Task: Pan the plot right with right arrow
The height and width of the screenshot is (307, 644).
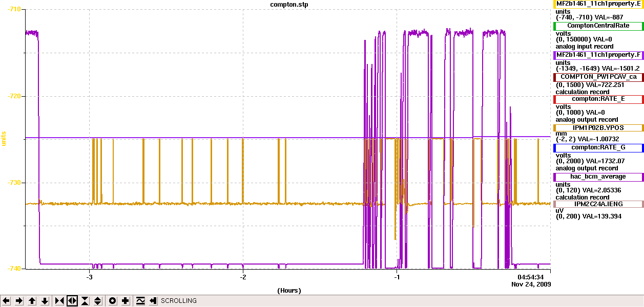Action: (19, 301)
